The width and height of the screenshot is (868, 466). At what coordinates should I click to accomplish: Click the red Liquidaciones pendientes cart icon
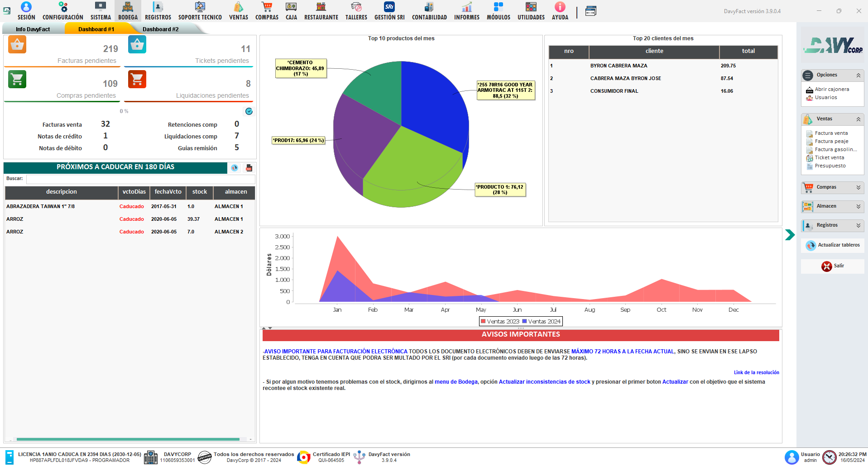[x=137, y=79]
